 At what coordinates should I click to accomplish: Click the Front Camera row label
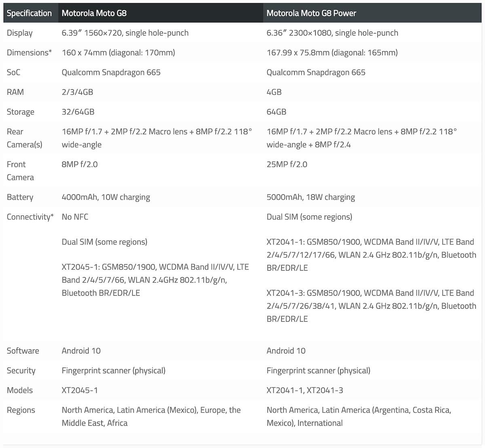pyautogui.click(x=20, y=171)
